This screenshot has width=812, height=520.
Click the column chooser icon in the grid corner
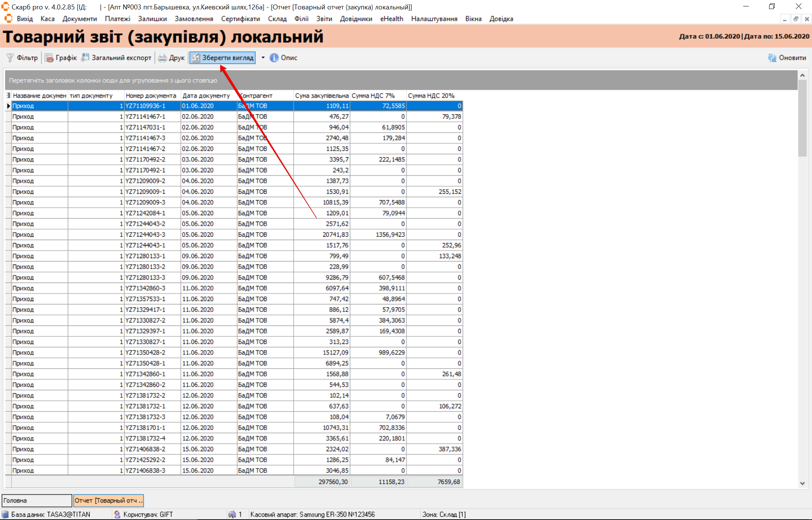pos(8,96)
